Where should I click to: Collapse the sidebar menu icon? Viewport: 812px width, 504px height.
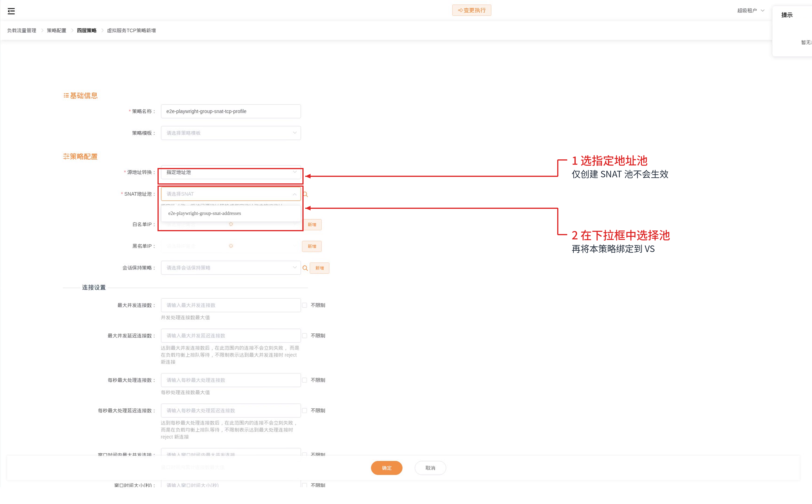tap(11, 11)
